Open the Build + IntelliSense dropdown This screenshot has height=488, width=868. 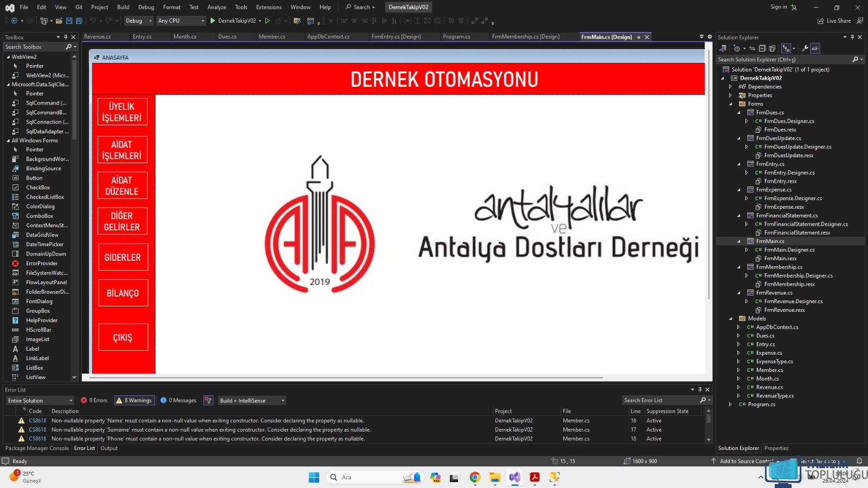[x=252, y=401]
